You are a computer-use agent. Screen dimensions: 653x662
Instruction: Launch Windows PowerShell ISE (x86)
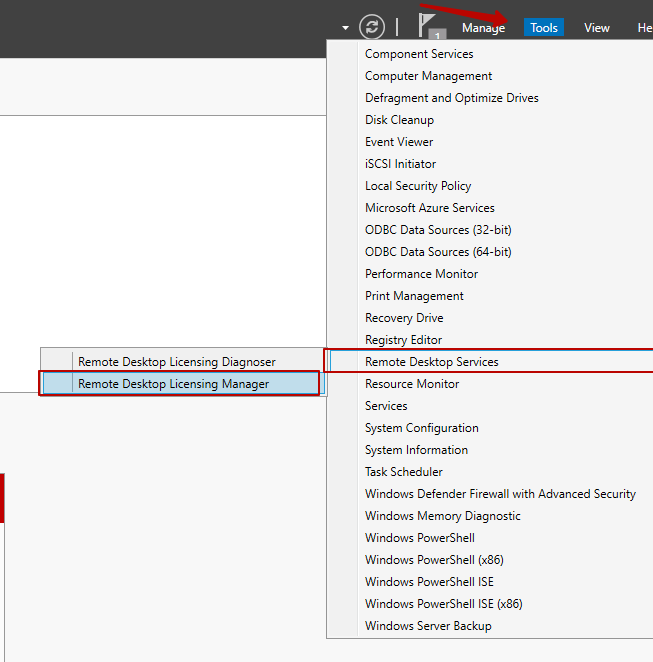tap(443, 604)
